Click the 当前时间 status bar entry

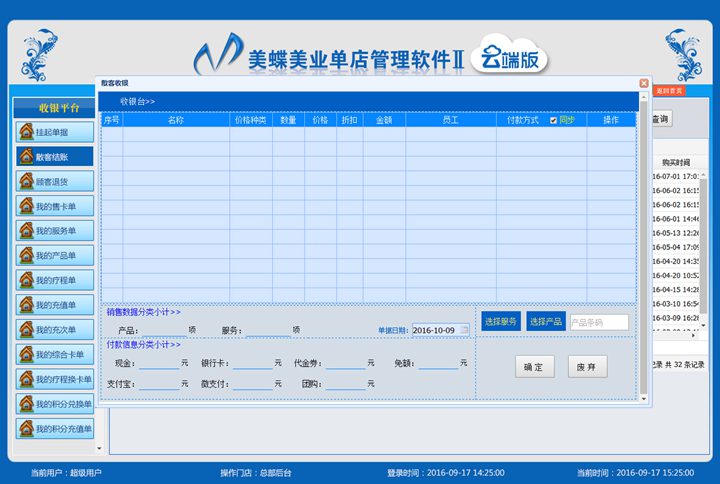pyautogui.click(x=635, y=473)
